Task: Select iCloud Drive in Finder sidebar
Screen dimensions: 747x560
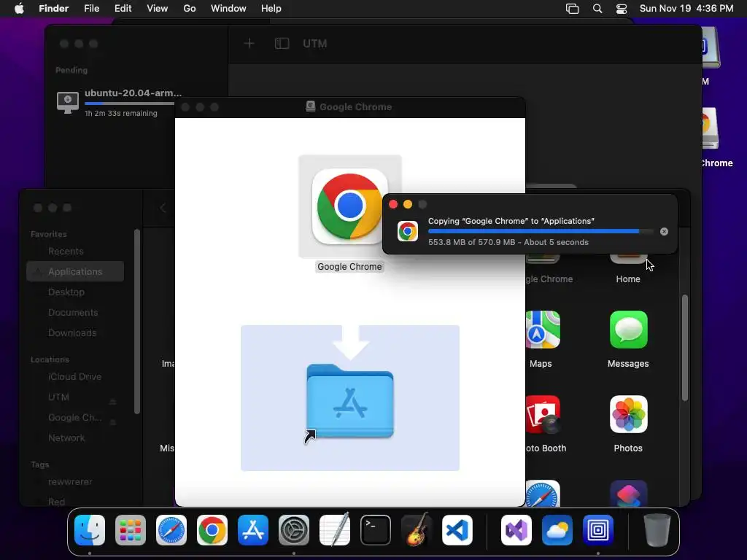Action: pos(75,377)
